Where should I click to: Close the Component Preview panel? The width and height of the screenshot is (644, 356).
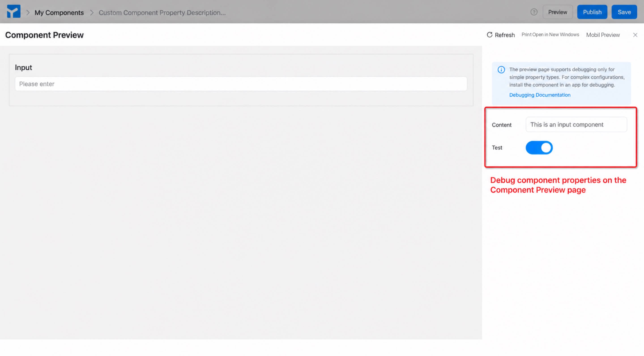(x=635, y=35)
